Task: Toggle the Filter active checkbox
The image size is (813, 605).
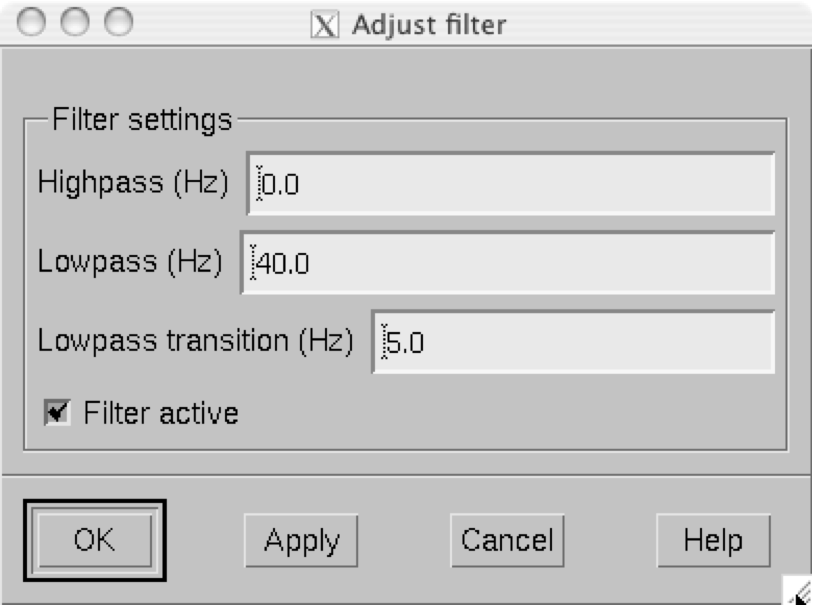Action: pos(57,413)
